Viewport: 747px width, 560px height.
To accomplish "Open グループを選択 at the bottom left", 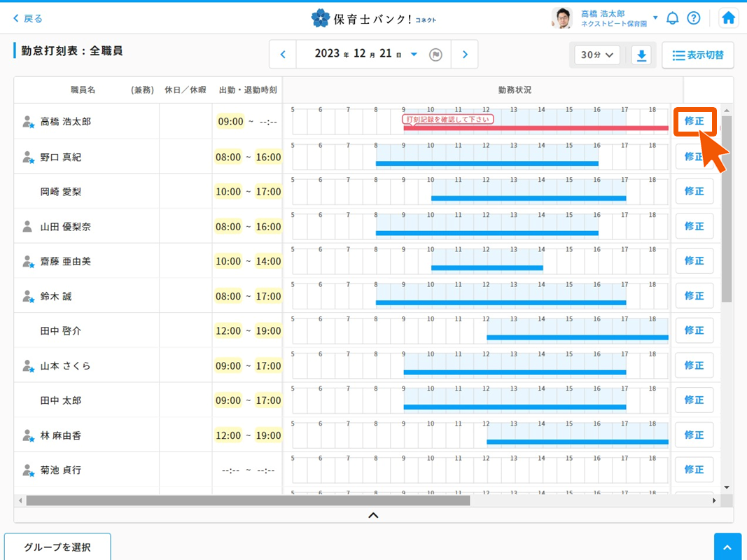I will pos(57,546).
